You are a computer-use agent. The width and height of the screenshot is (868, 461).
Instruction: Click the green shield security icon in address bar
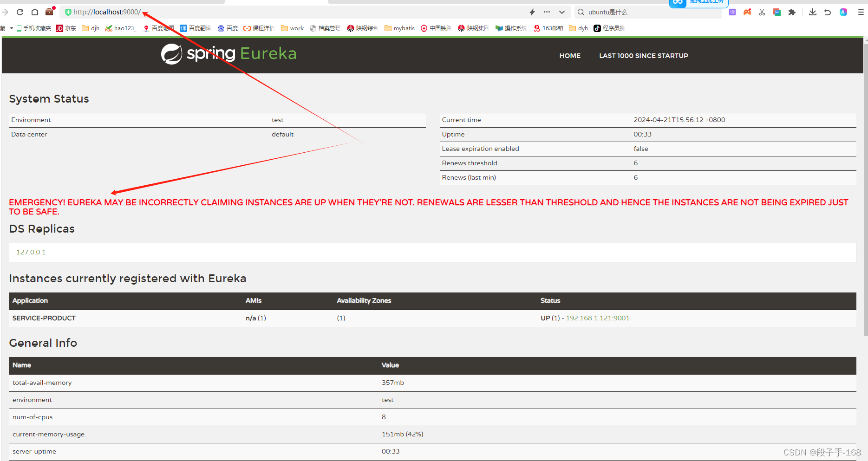[68, 12]
